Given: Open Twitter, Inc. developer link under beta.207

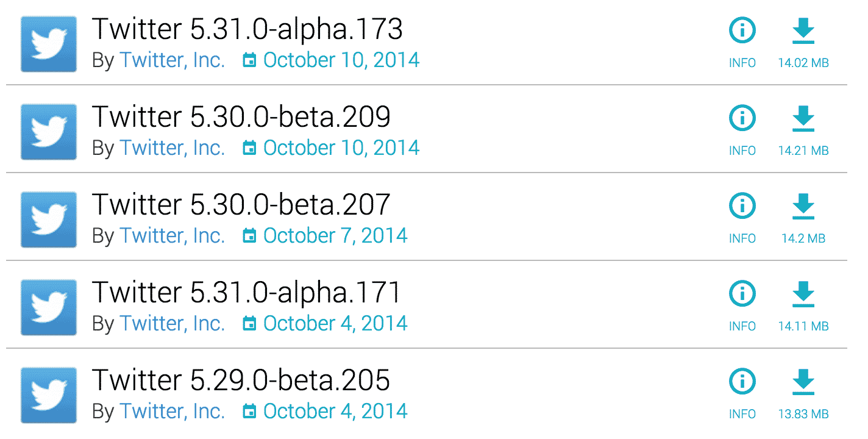Looking at the screenshot, I should [x=172, y=236].
